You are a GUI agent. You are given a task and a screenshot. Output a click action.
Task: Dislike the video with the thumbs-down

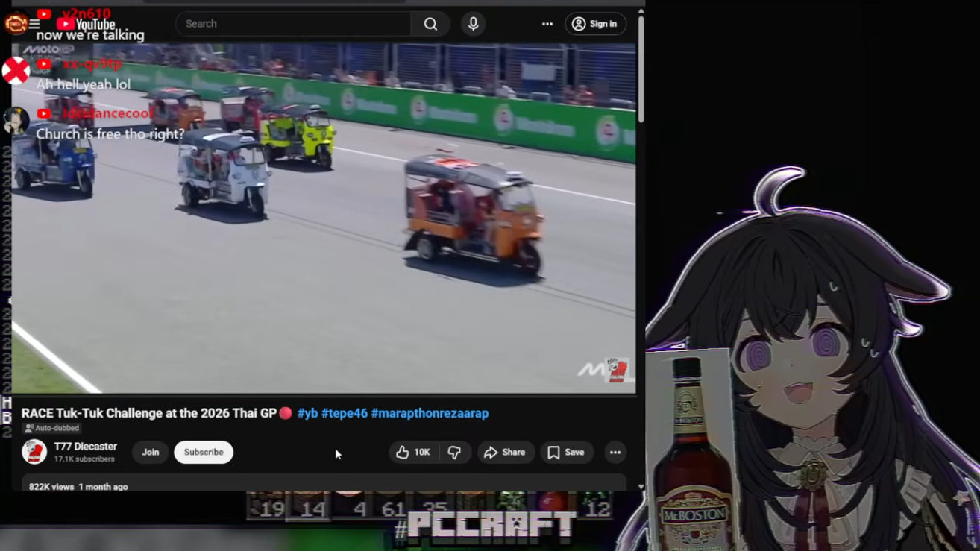454,453
